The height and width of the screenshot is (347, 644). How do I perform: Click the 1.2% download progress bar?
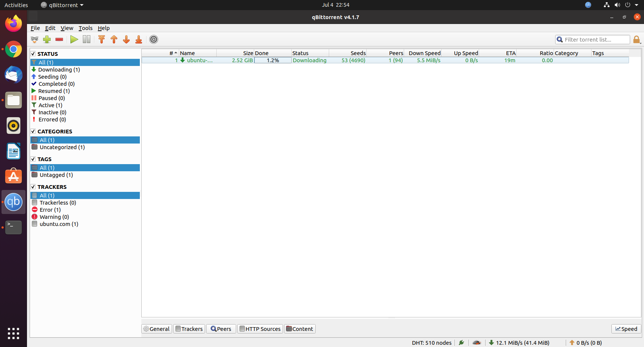(273, 60)
